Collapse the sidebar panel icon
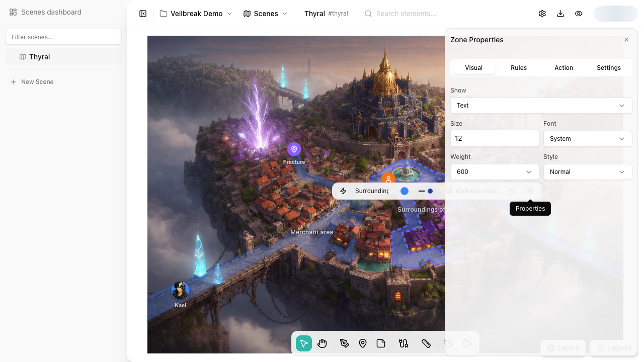 (x=143, y=14)
